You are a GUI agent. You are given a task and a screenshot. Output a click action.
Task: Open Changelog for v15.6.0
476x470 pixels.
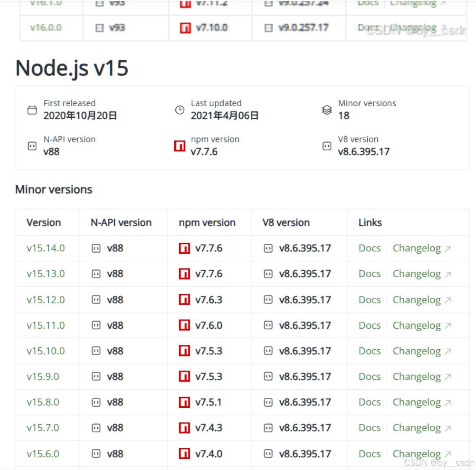[417, 454]
